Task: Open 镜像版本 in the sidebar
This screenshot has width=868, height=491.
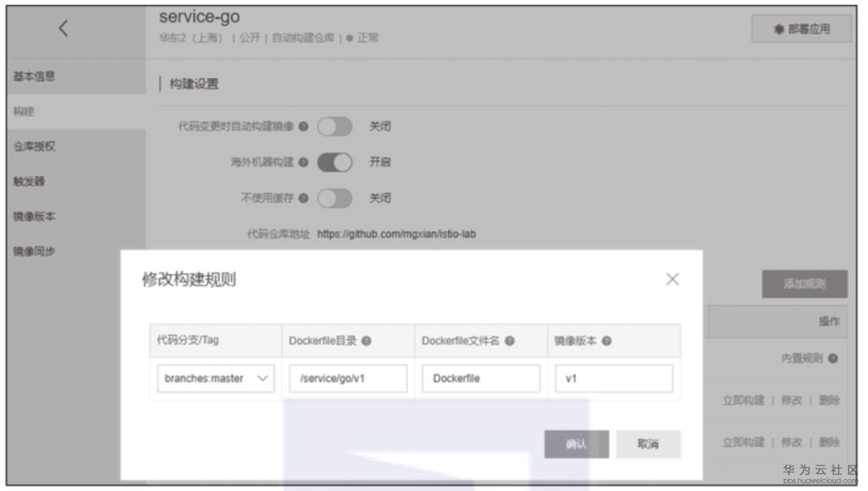Action: click(x=76, y=217)
